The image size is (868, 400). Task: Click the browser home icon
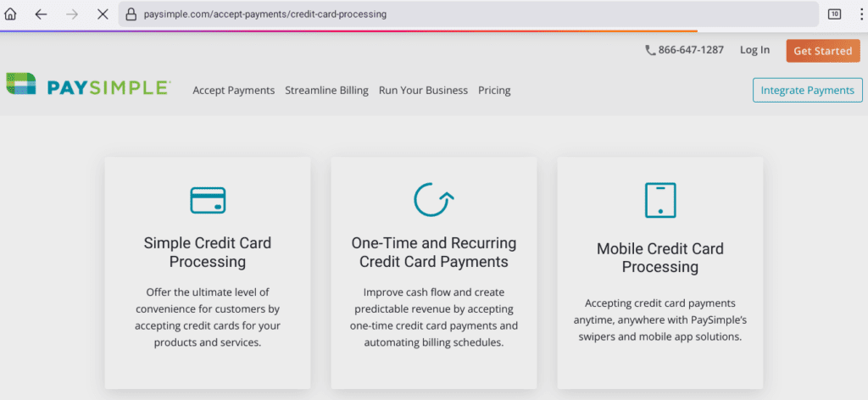click(11, 14)
